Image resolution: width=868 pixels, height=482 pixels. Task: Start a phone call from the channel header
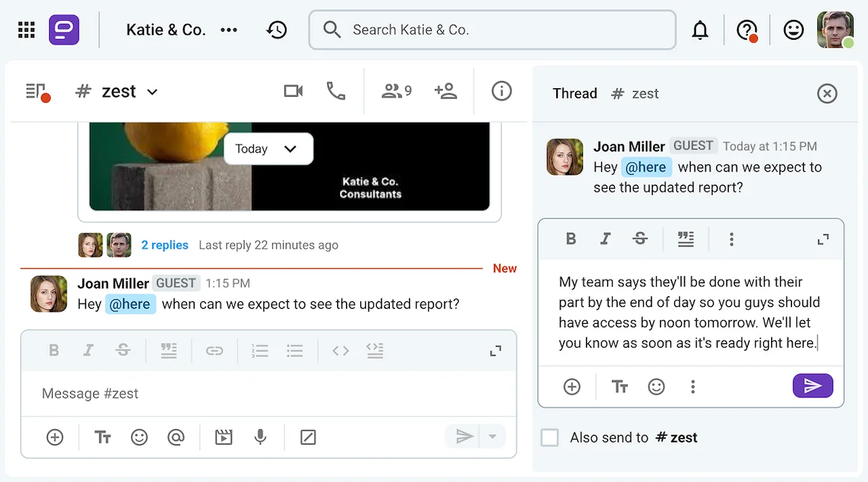tap(335, 91)
